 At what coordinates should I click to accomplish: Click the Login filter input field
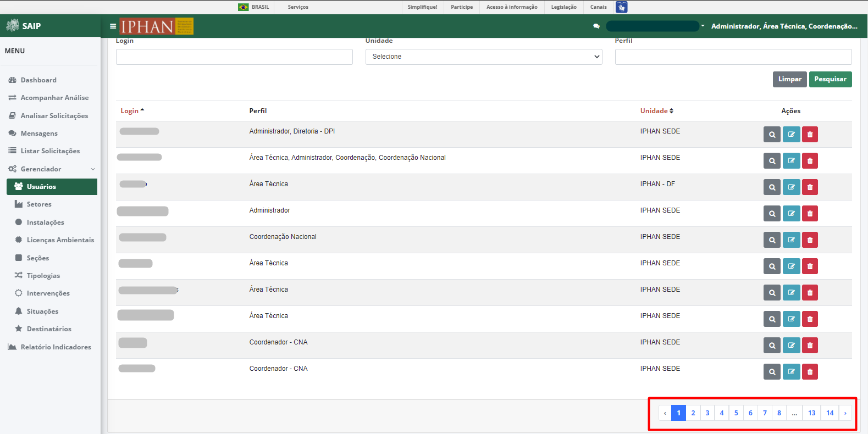[x=234, y=57]
